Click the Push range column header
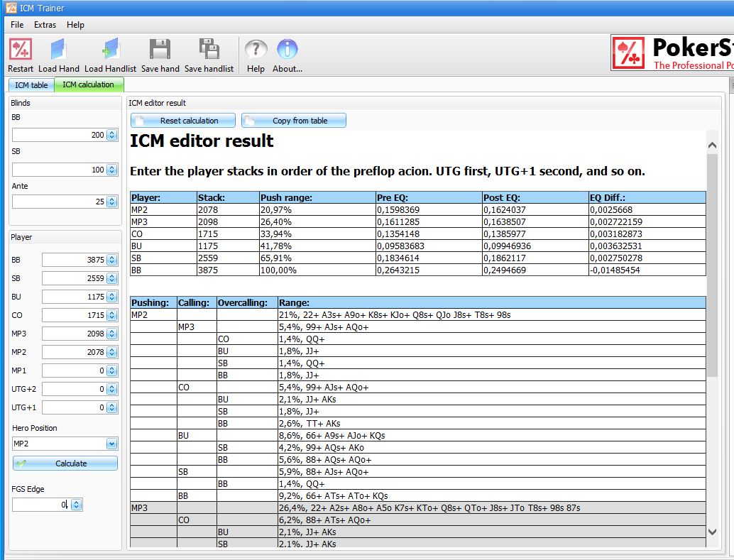734x560 pixels. tap(317, 197)
